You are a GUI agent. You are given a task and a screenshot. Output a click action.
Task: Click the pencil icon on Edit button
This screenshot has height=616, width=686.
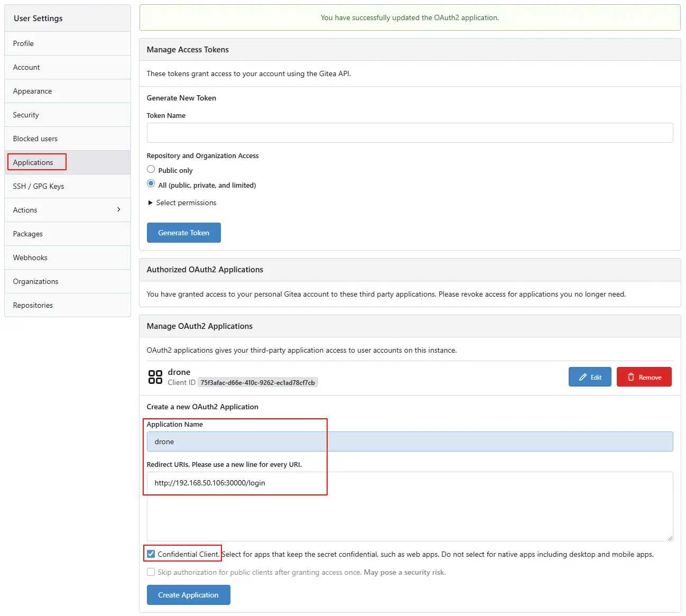[583, 377]
